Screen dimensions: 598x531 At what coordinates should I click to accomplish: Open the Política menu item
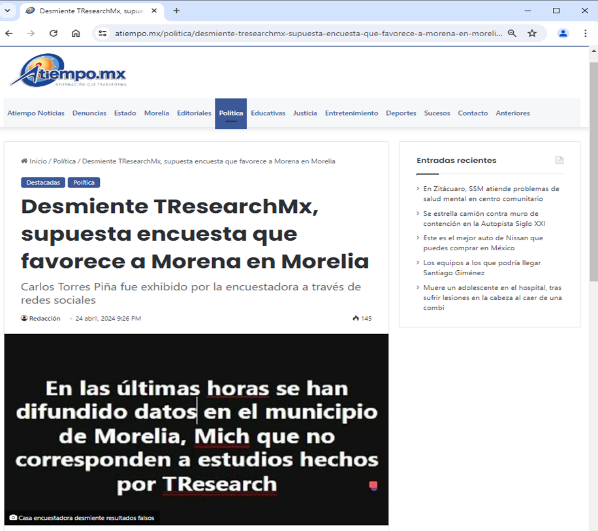pyautogui.click(x=231, y=113)
